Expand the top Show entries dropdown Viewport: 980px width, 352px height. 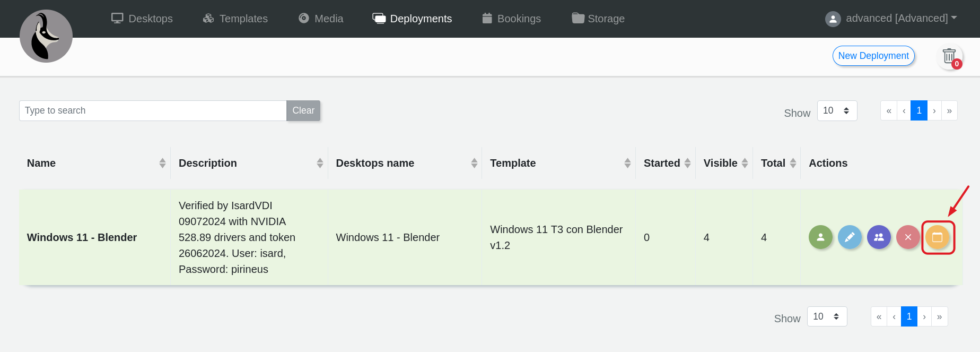(x=837, y=110)
